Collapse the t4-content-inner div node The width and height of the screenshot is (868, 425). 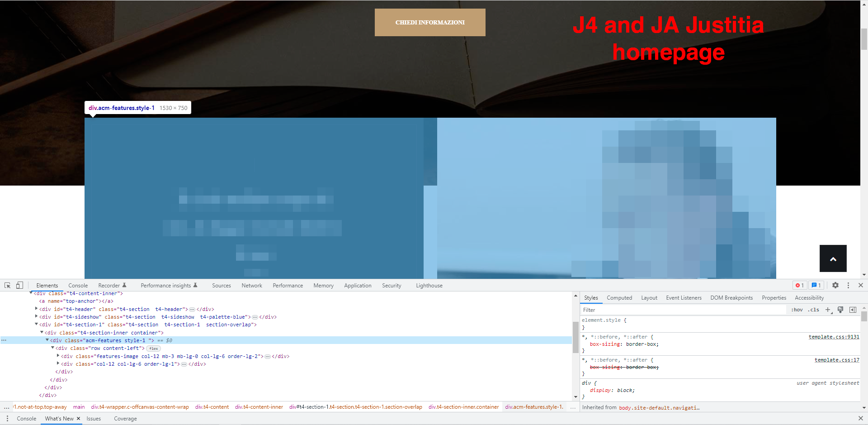31,293
